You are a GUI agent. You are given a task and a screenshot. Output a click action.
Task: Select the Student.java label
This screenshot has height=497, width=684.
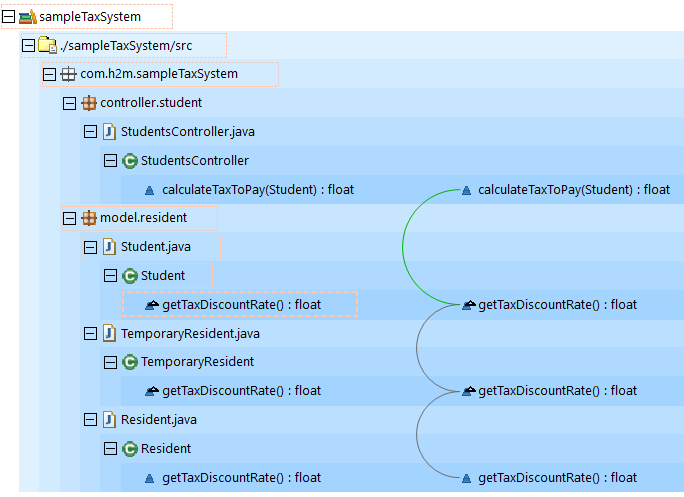(156, 247)
